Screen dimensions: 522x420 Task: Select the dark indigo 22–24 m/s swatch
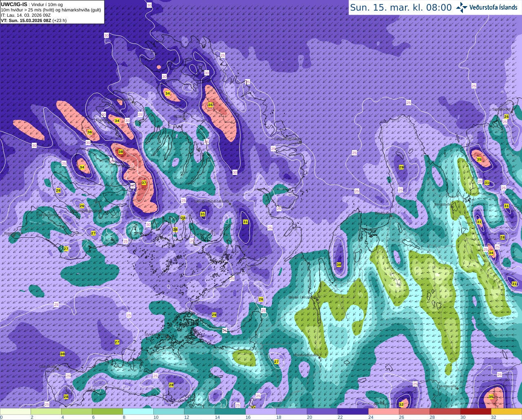(x=353, y=411)
